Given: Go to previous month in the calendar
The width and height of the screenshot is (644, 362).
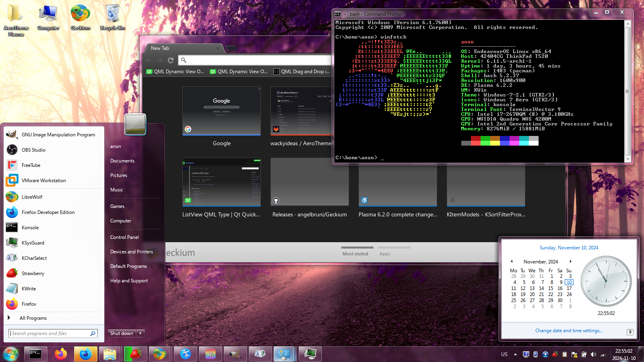Looking at the screenshot, I should 512,261.
